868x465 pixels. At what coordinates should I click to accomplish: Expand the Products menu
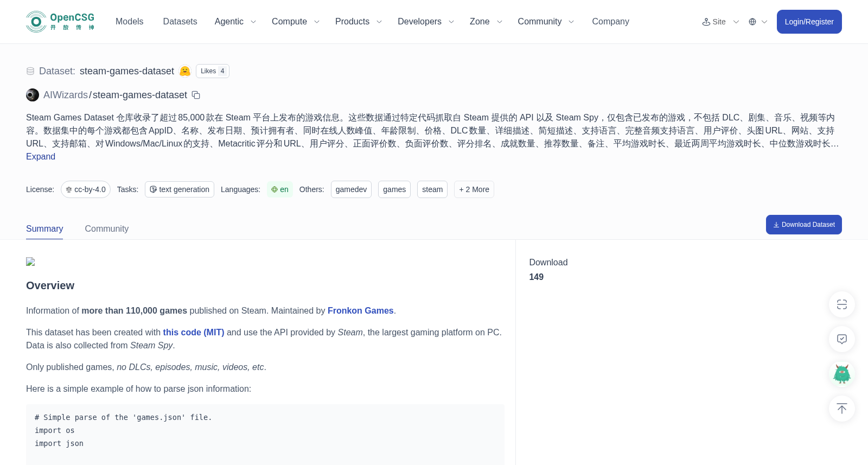[359, 22]
